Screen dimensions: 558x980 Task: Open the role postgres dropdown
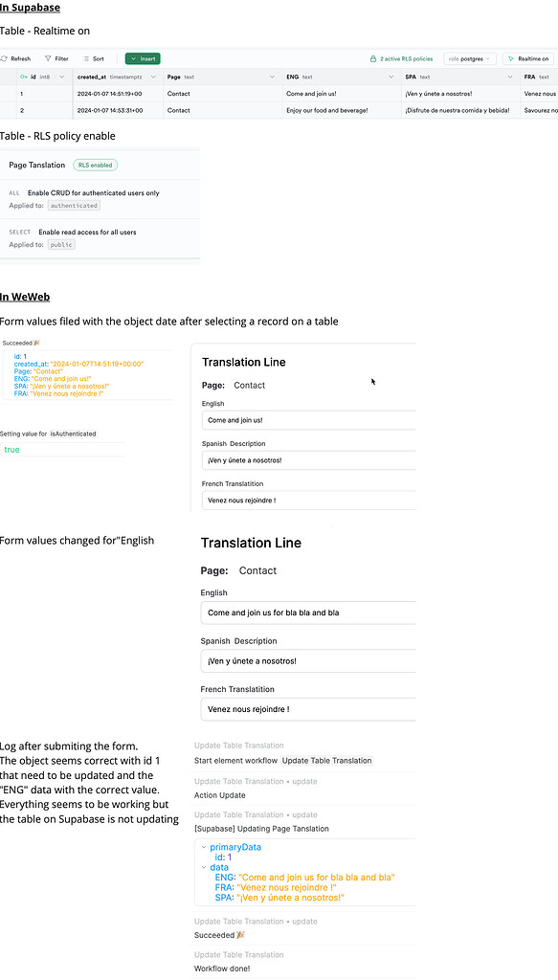pyautogui.click(x=470, y=58)
